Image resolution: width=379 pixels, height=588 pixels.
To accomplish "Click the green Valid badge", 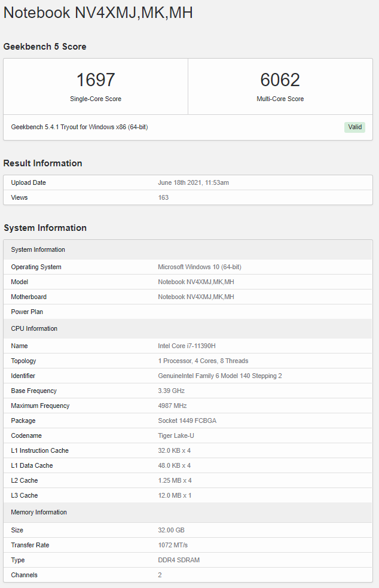I will click(354, 127).
